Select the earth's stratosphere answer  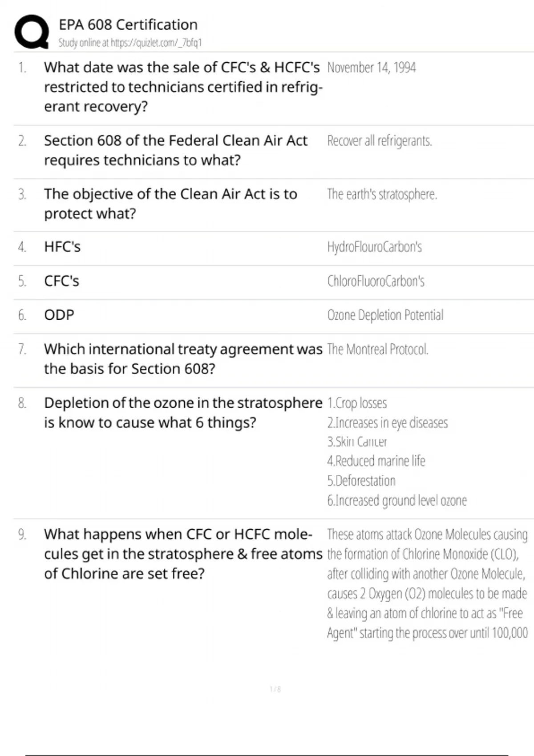(x=382, y=194)
